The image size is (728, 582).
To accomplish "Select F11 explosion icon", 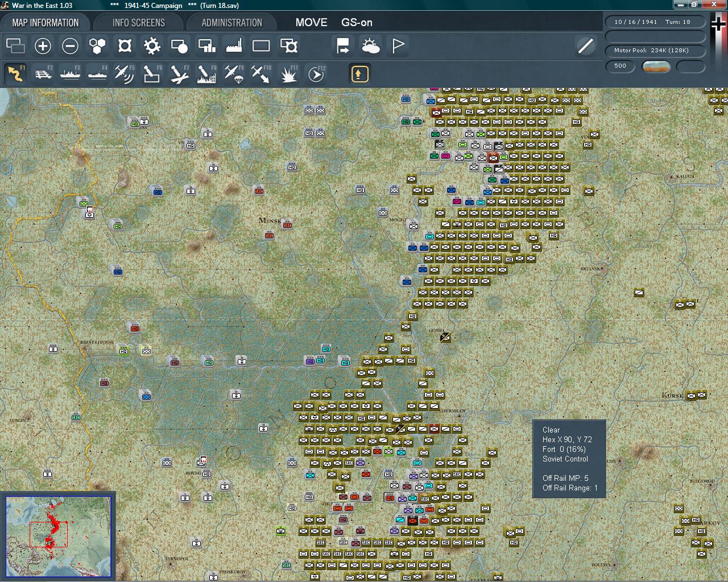I will tap(288, 74).
